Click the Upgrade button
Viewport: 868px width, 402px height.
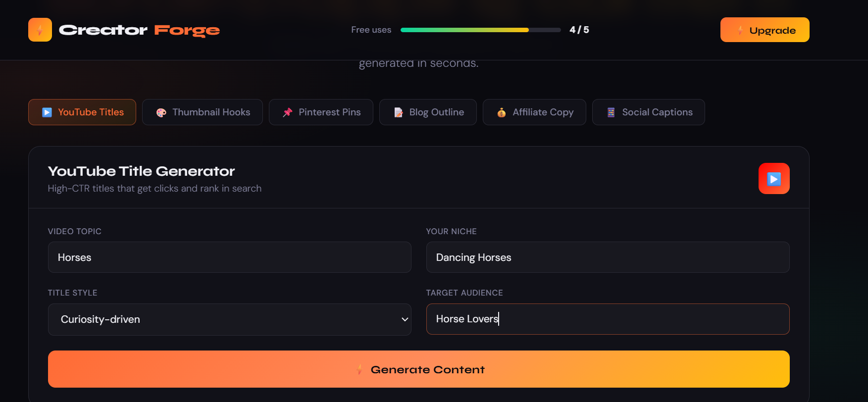click(x=765, y=30)
